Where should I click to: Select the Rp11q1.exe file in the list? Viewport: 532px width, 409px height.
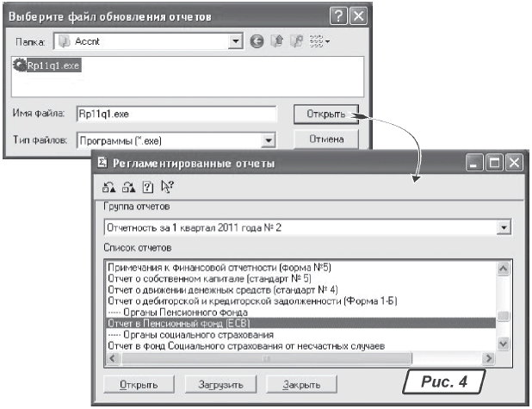point(53,65)
